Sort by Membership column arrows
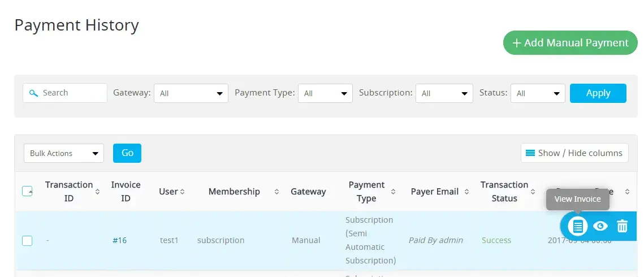This screenshot has width=644, height=277. 276,192
